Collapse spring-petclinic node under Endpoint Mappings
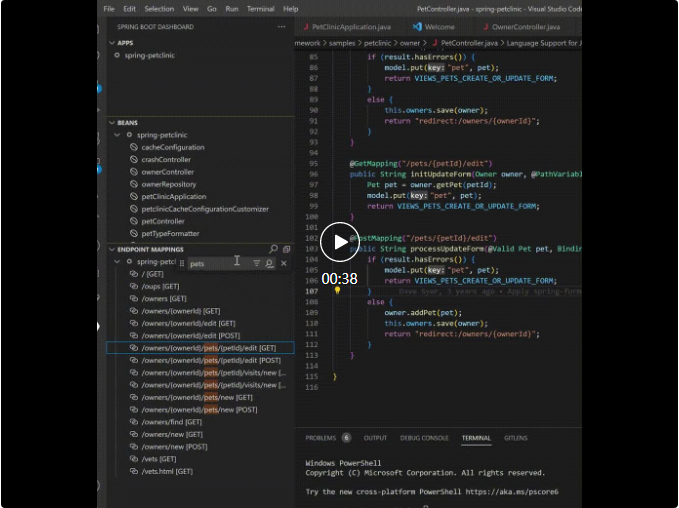679x508 pixels. coord(117,262)
